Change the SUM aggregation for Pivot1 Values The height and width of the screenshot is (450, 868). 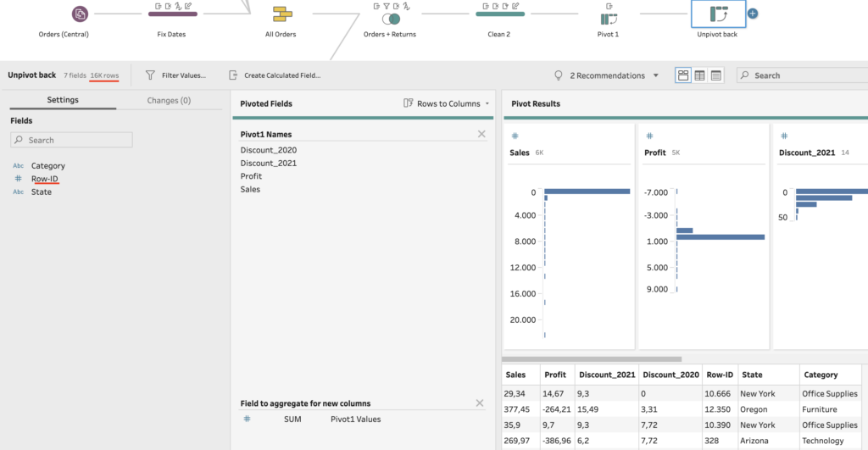coord(287,419)
